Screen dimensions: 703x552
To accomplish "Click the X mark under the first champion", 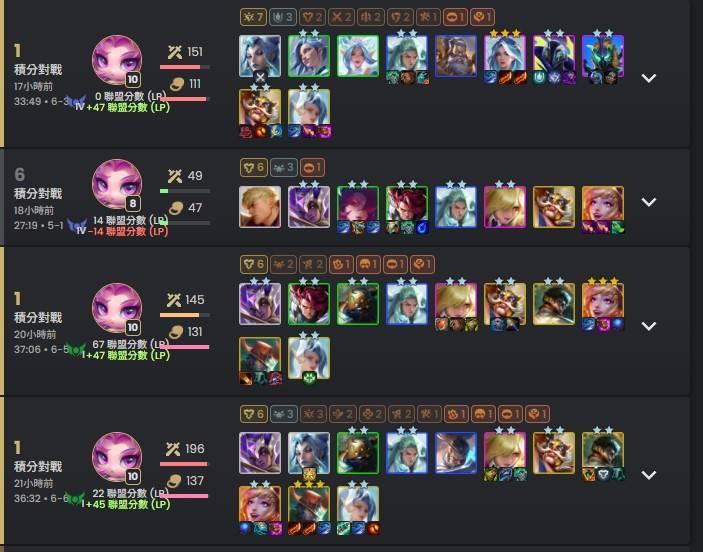I will coord(260,78).
